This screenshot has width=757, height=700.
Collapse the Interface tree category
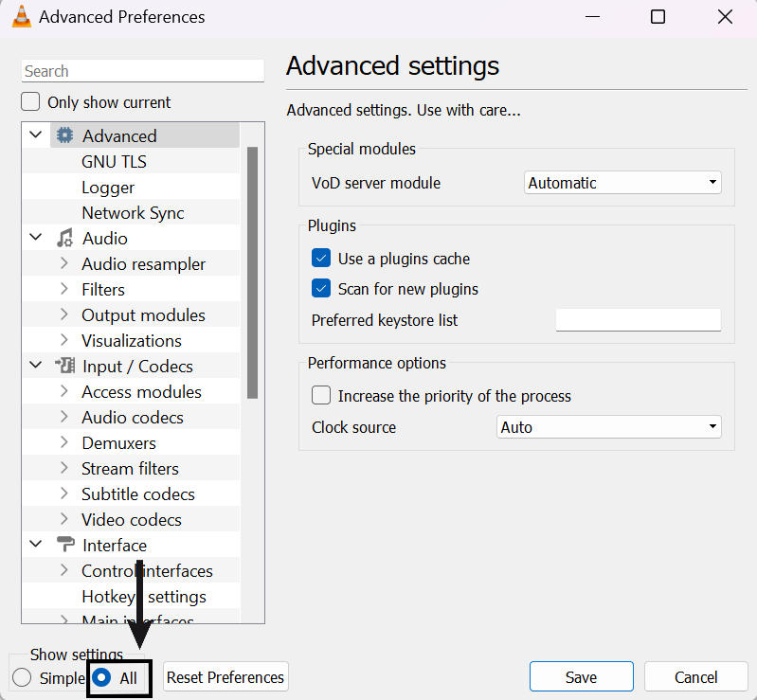[36, 544]
